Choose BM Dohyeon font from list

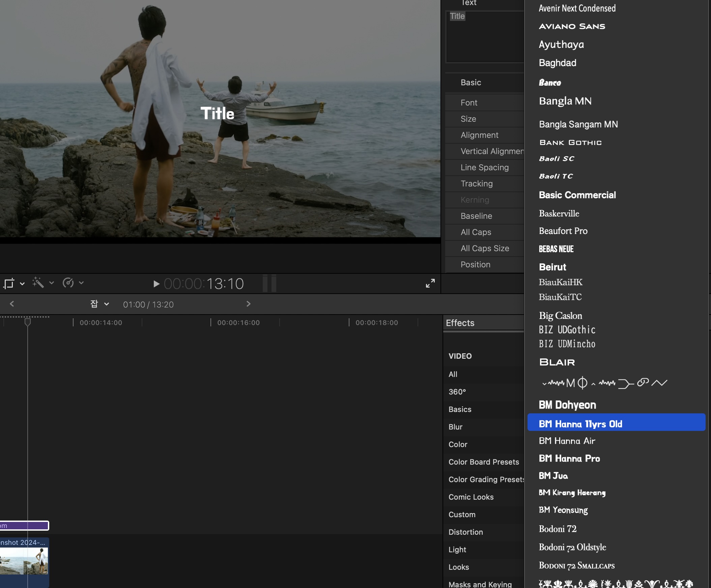click(567, 405)
